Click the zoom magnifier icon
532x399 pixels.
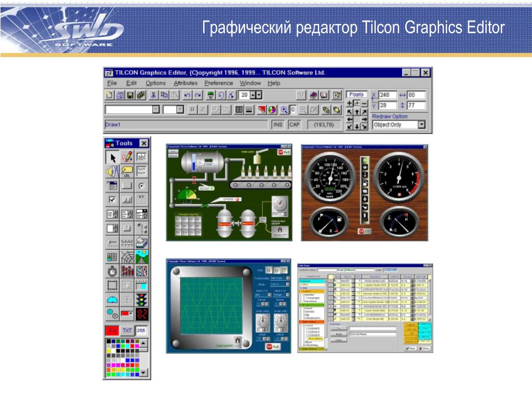coord(284,110)
